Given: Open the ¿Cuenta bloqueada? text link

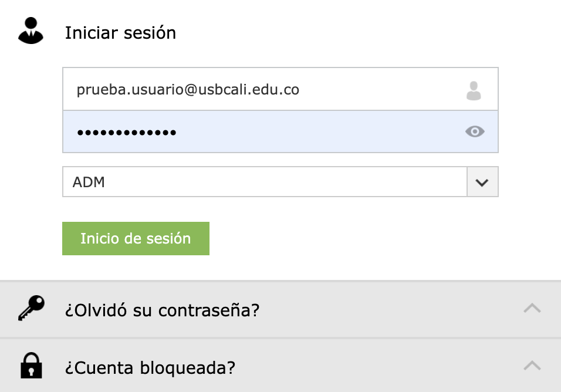Looking at the screenshot, I should (150, 368).
